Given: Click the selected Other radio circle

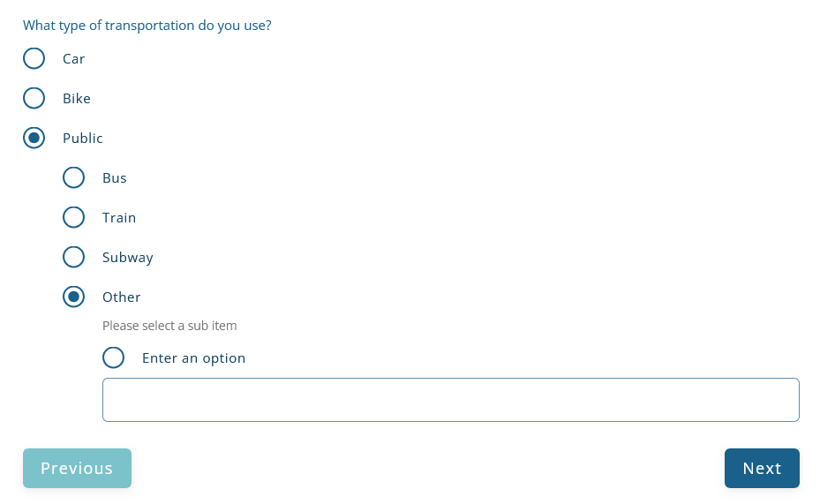Looking at the screenshot, I should (x=73, y=297).
